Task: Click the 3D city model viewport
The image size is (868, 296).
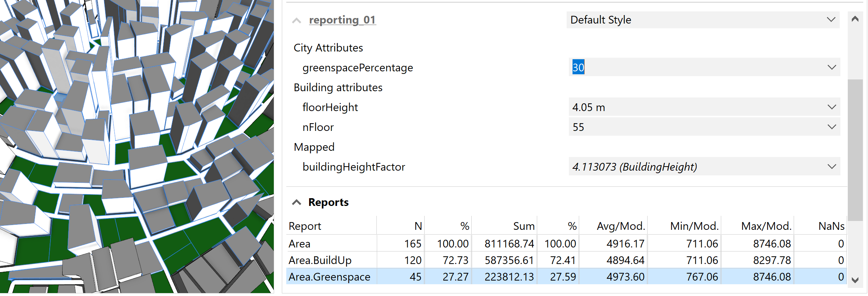Action: coord(136,147)
